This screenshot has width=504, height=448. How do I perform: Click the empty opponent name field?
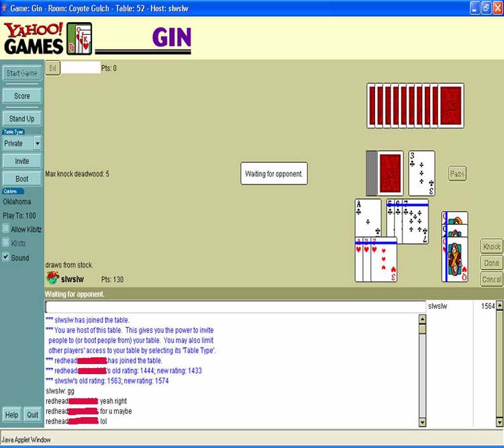(81, 68)
